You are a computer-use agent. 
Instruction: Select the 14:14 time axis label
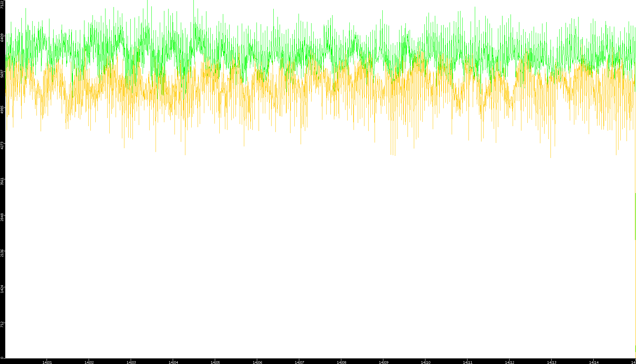point(594,362)
